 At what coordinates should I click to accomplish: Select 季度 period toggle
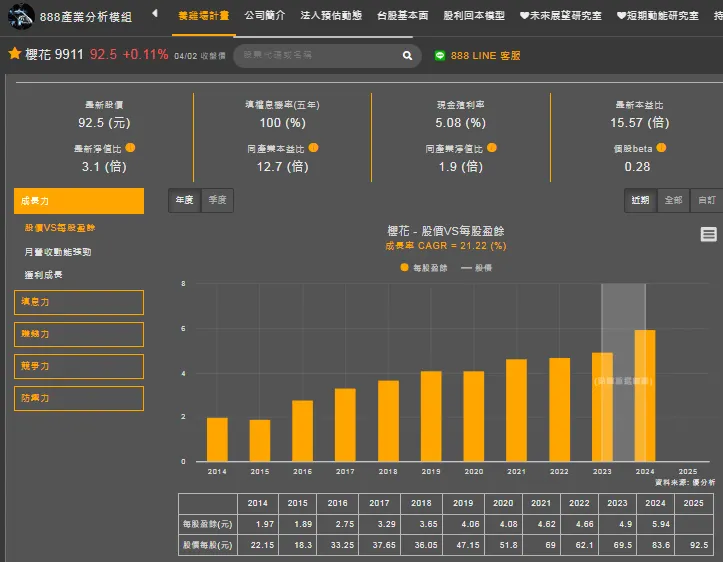[218, 200]
